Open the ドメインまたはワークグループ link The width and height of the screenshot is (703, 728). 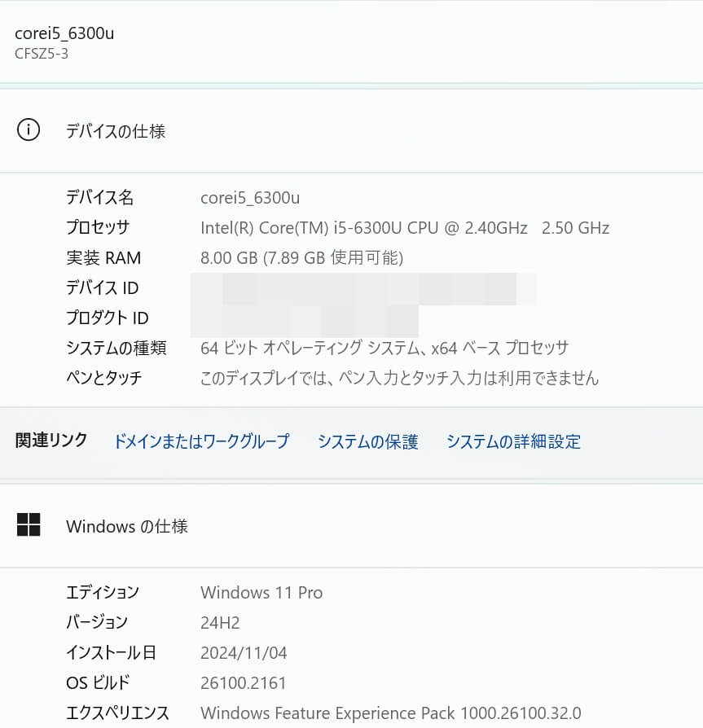201,441
